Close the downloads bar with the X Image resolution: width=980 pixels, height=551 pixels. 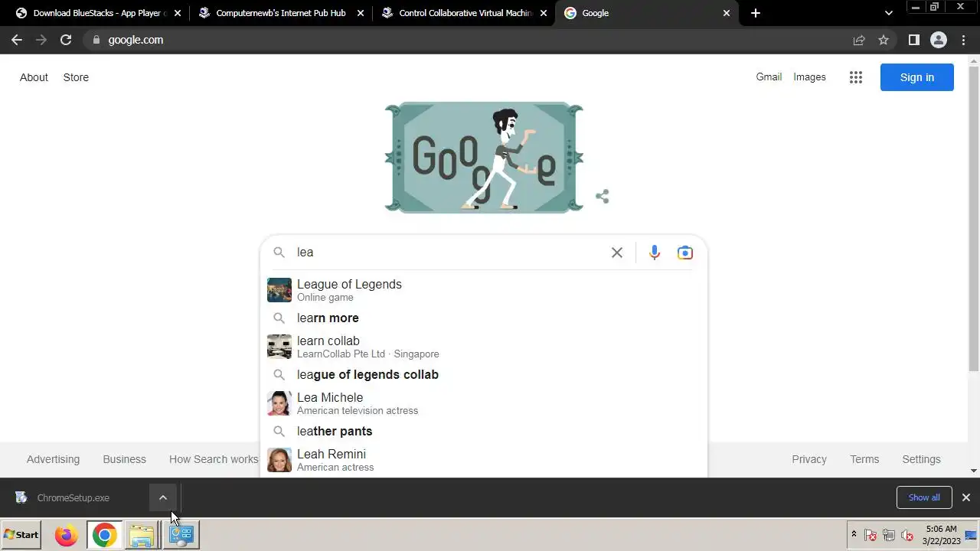tap(966, 497)
